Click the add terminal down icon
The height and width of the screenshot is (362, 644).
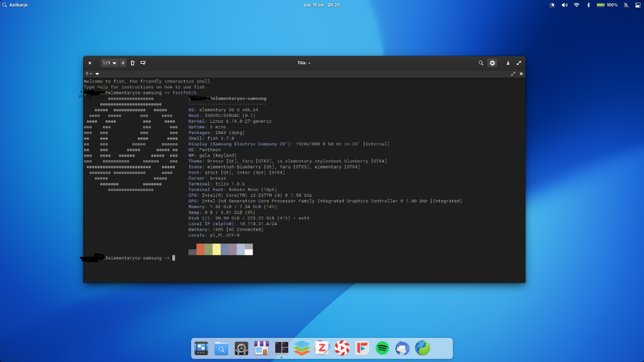coord(143,63)
